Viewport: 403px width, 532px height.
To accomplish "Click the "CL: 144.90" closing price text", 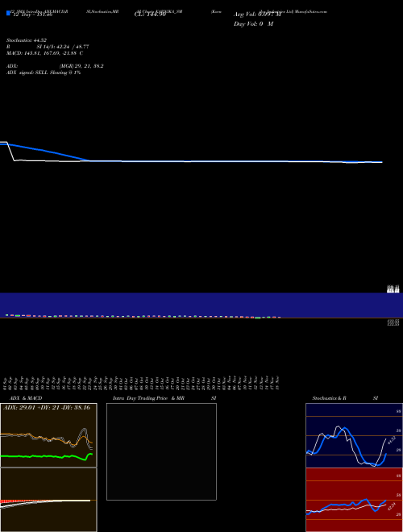I will (150, 15).
